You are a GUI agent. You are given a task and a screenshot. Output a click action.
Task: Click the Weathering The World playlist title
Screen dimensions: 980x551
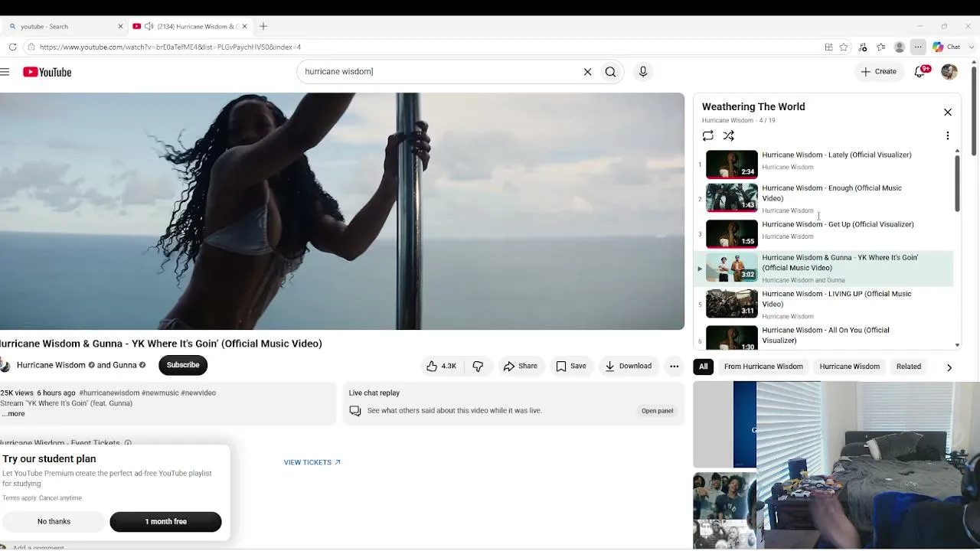(x=753, y=107)
